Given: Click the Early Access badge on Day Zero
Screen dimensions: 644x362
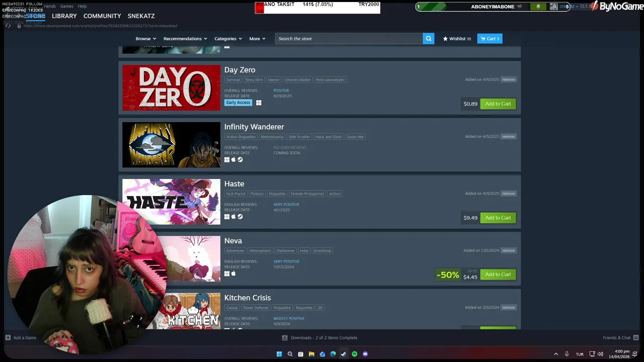Looking at the screenshot, I should point(238,103).
